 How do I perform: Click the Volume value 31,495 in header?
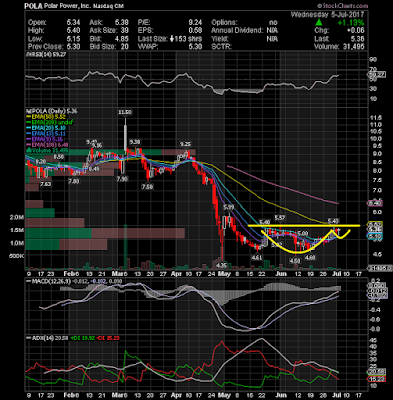354,47
